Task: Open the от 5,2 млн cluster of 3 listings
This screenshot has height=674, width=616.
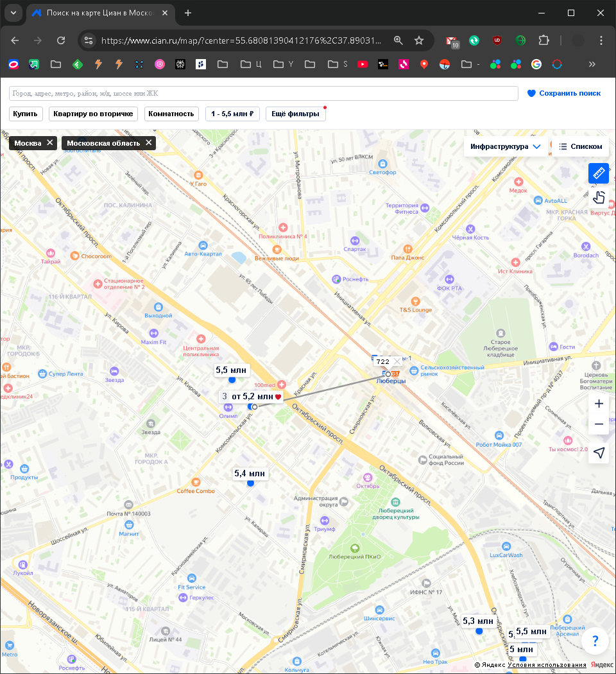Action: point(252,396)
